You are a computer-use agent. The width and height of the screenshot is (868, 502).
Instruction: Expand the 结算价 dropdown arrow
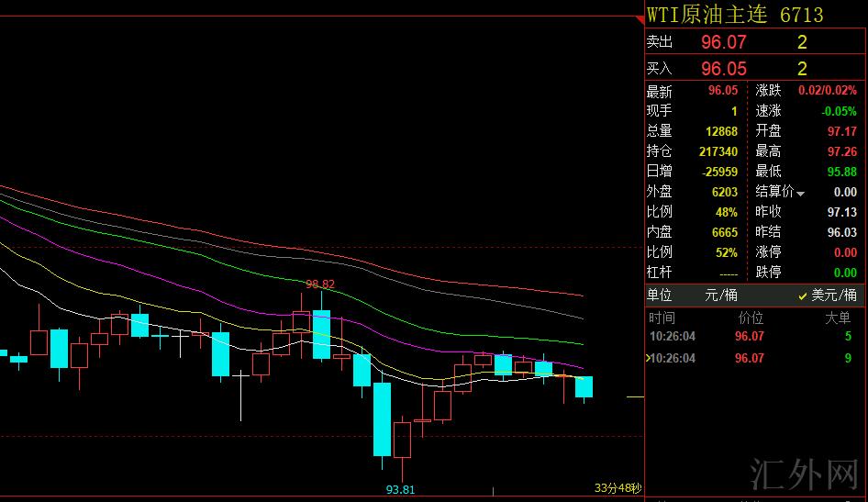(801, 194)
